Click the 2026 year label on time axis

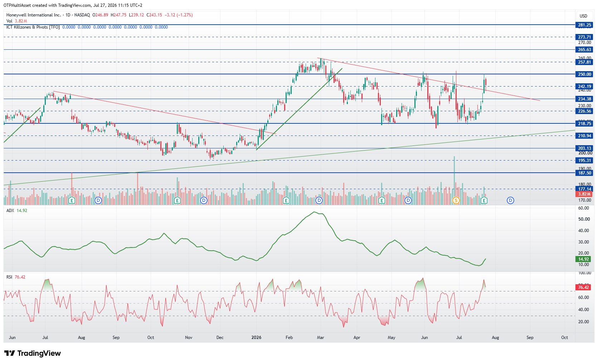pos(256,338)
